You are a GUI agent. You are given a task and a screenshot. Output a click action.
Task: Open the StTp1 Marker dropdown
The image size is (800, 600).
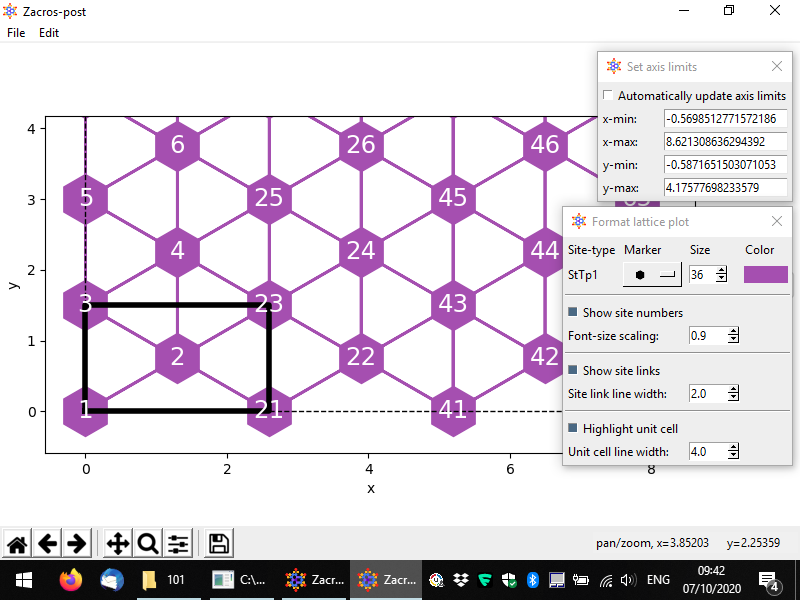pyautogui.click(x=652, y=274)
